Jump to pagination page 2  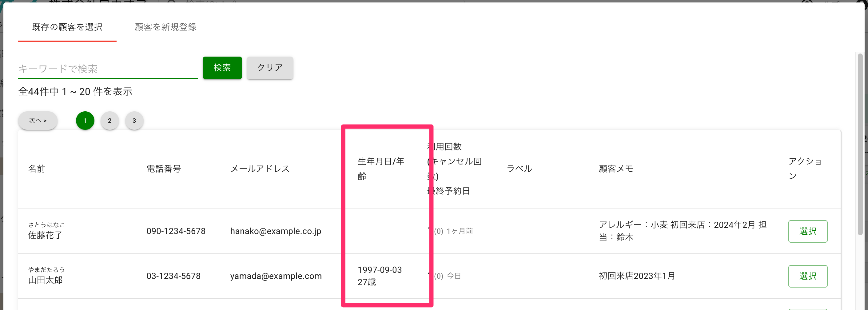coord(109,121)
